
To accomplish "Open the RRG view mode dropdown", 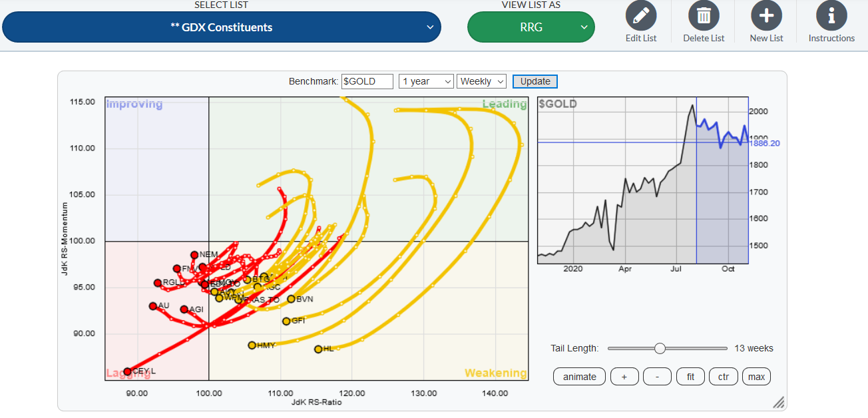I will [531, 27].
